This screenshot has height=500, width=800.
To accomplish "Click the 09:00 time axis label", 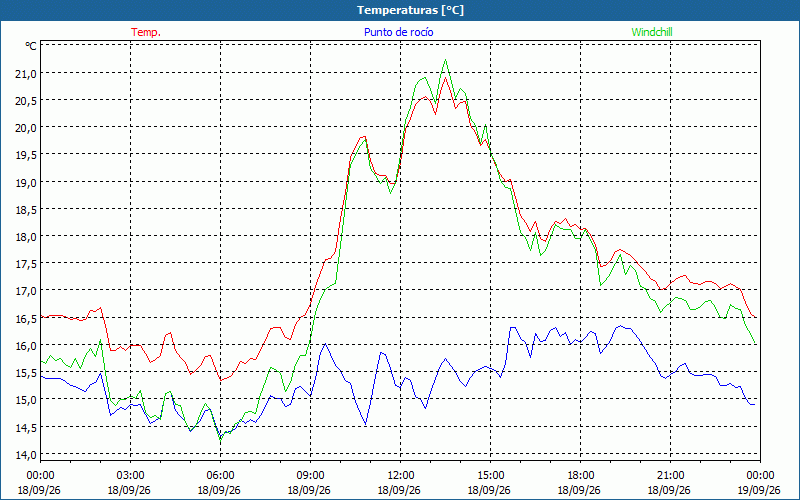I will coord(310,476).
